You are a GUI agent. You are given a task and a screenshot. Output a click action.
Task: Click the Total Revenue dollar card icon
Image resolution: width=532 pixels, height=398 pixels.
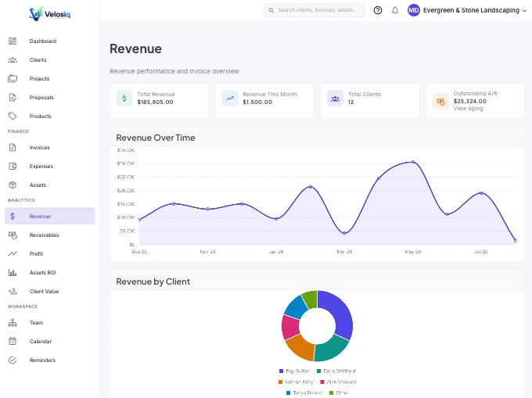tap(124, 99)
